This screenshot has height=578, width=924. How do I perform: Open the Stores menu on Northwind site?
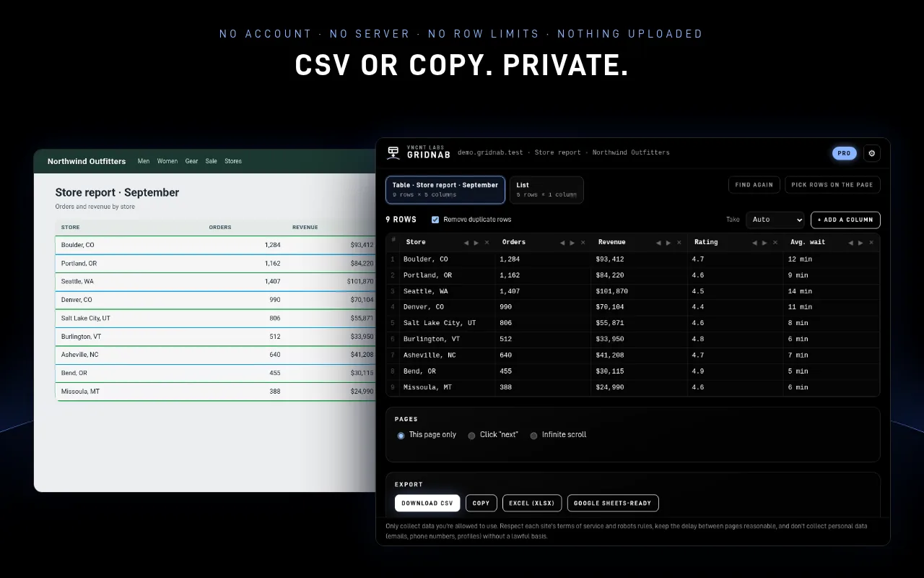[233, 161]
